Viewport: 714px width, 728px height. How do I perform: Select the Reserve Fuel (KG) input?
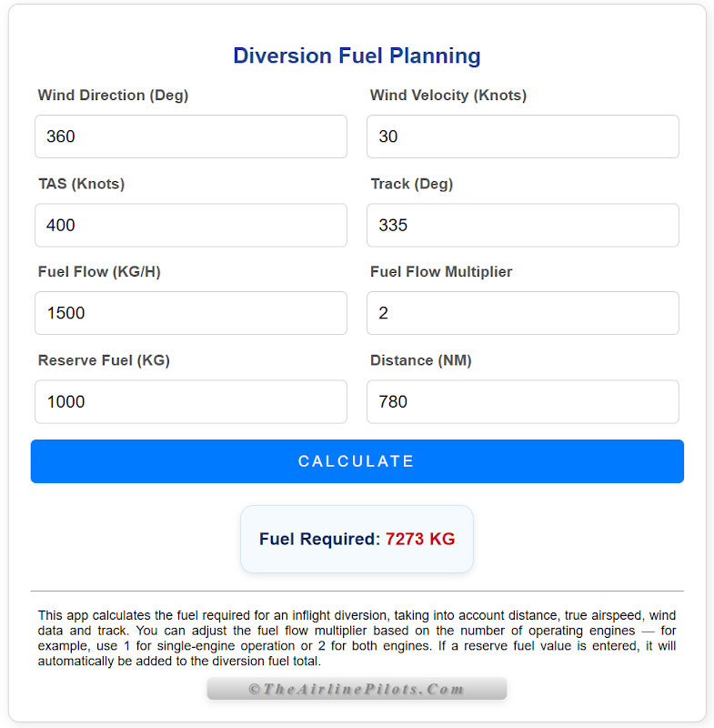coord(191,401)
